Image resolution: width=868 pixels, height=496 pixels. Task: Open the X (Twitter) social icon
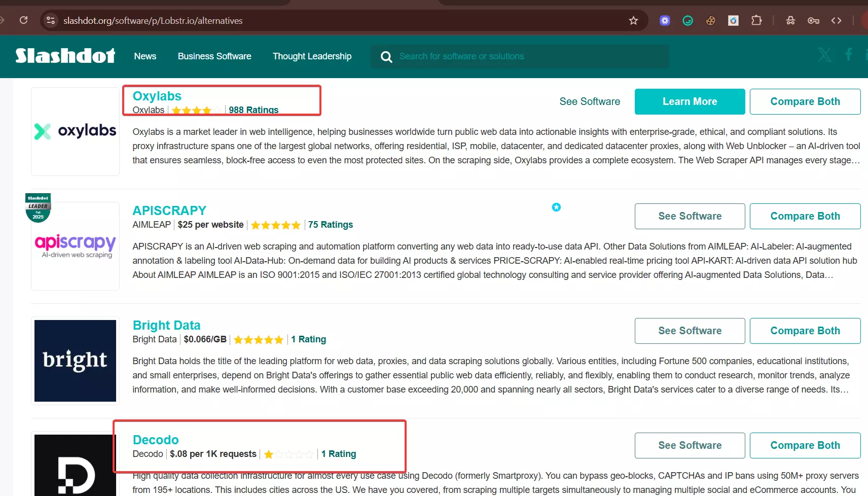click(x=824, y=55)
